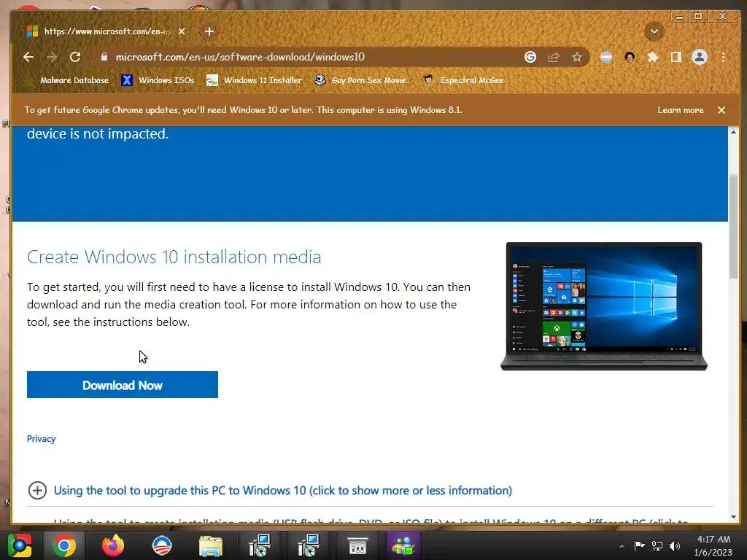
Task: Open the Privacy link
Action: click(x=41, y=438)
